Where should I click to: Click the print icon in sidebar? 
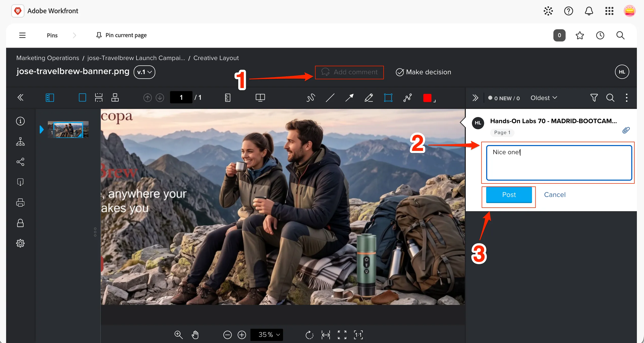pyautogui.click(x=20, y=203)
